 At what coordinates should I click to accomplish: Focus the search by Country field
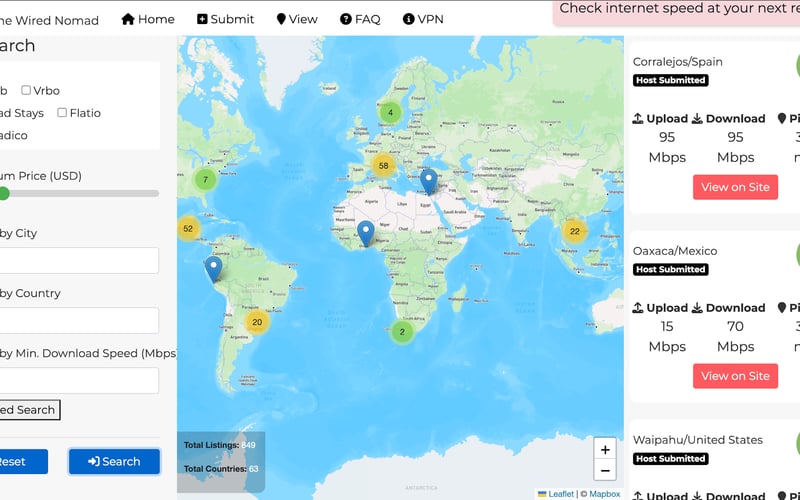[x=79, y=320]
